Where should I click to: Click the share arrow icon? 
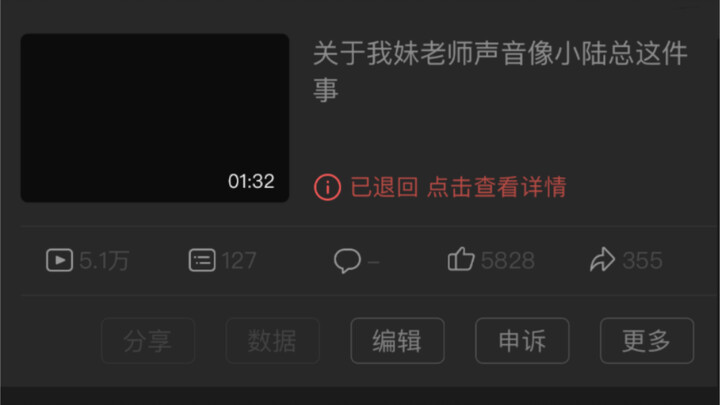click(x=602, y=259)
